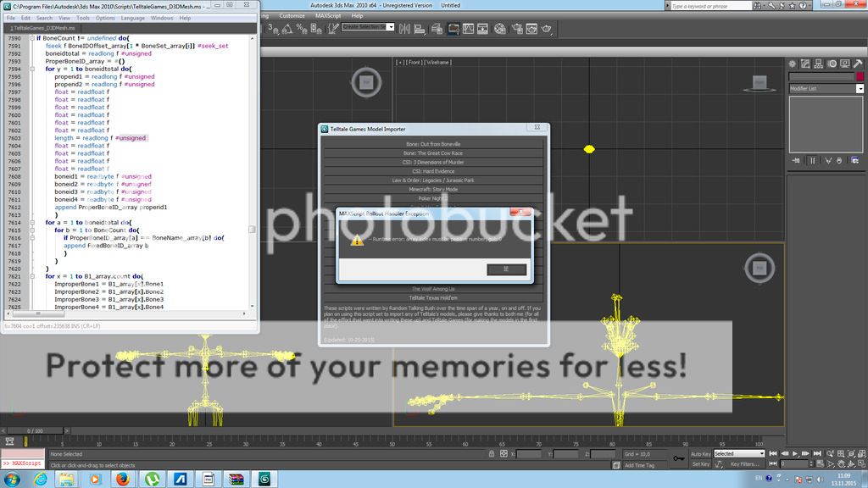This screenshot has height=488, width=868.
Task: Click the Angle Snap toggle icon
Action: point(286,28)
